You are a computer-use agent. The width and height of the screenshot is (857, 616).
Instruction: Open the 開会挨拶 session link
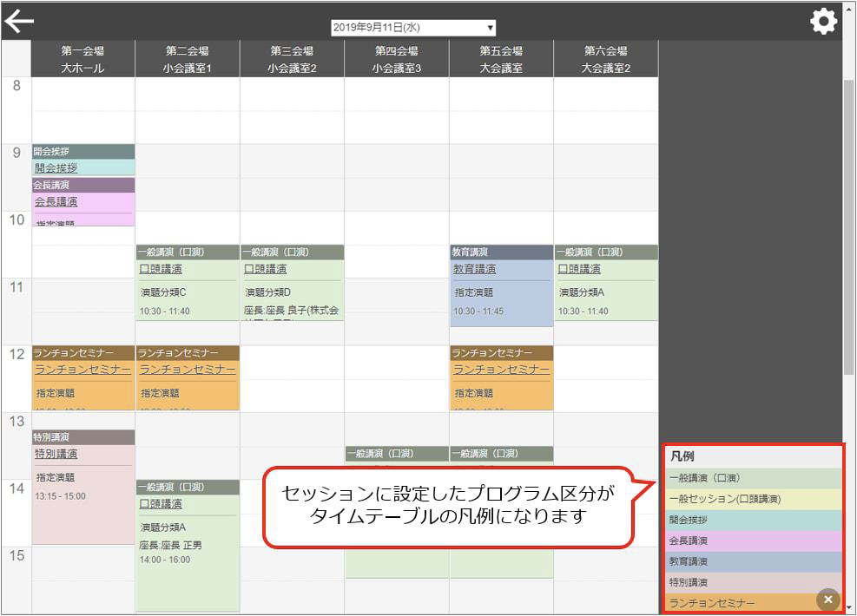[x=56, y=168]
